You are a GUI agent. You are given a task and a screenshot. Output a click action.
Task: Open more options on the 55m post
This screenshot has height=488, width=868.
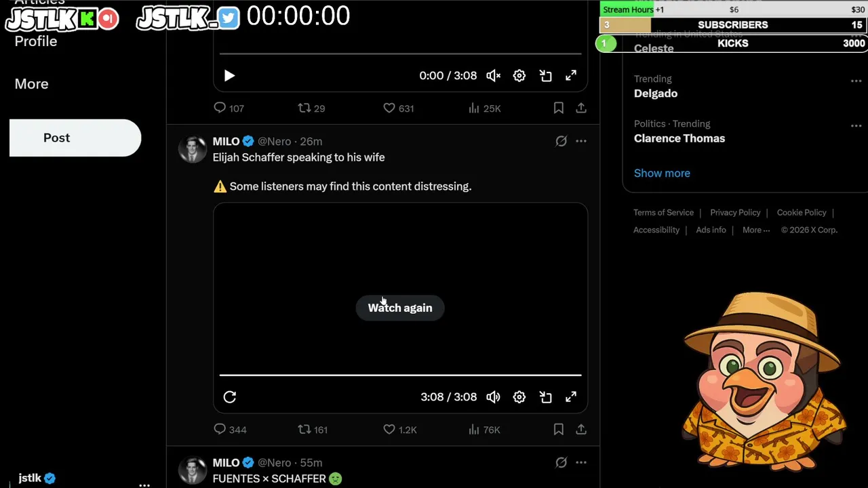(581, 462)
